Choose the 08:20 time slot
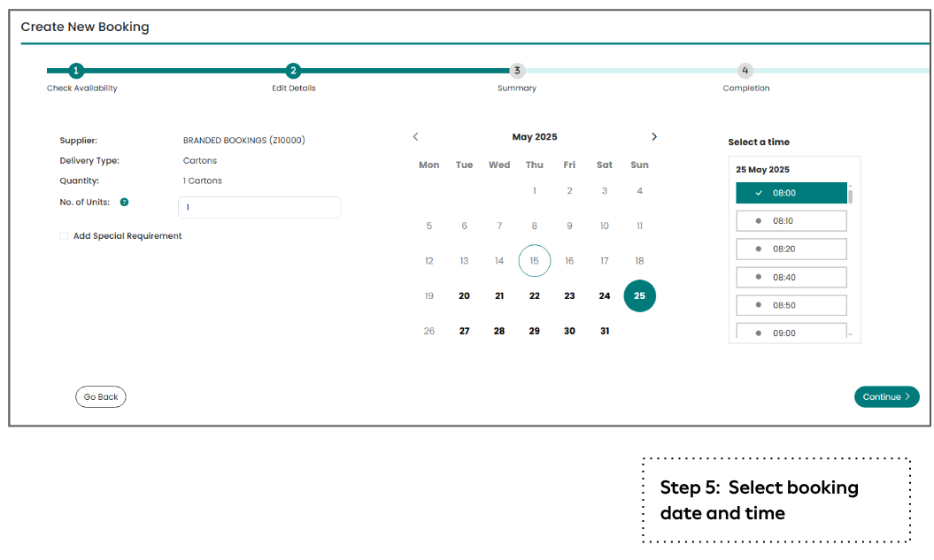934x560 pixels. [x=791, y=249]
